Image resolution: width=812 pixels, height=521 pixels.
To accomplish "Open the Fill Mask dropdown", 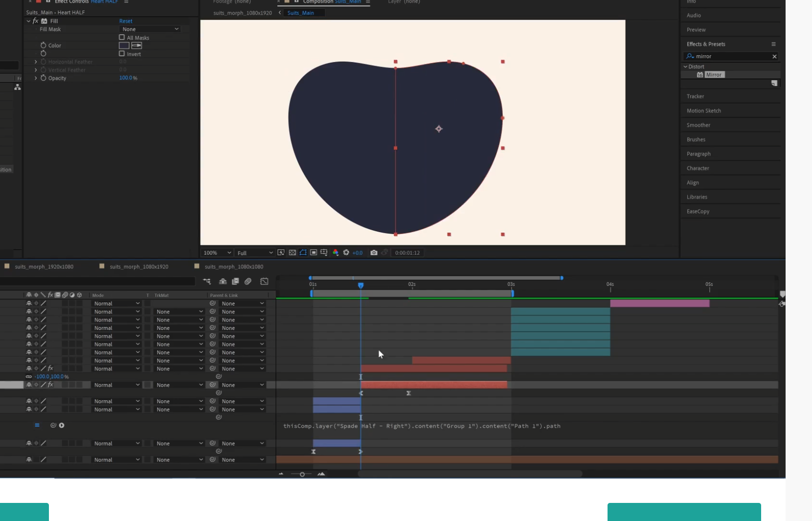I will click(150, 29).
